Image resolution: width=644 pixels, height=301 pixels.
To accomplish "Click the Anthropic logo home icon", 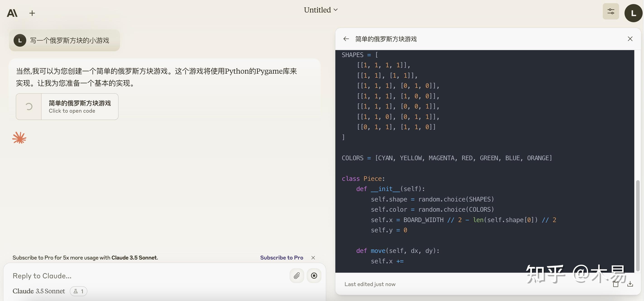I will tap(12, 13).
